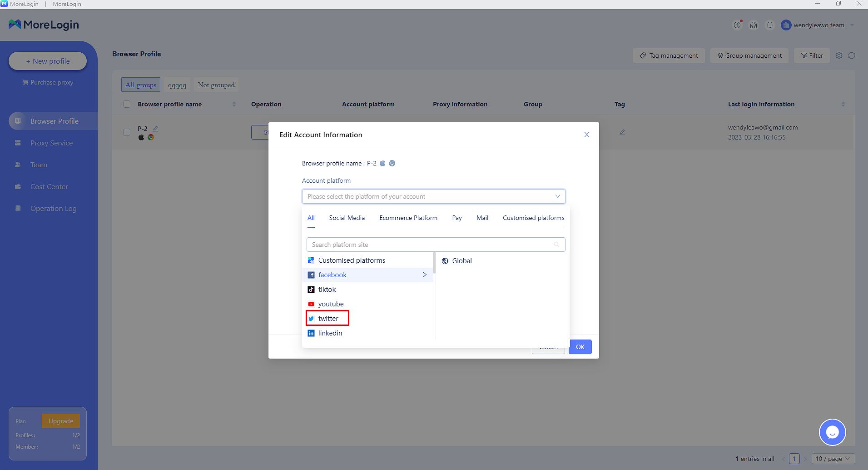The height and width of the screenshot is (470, 868).
Task: Click the pencil icon beside P-2 name
Action: [x=155, y=128]
